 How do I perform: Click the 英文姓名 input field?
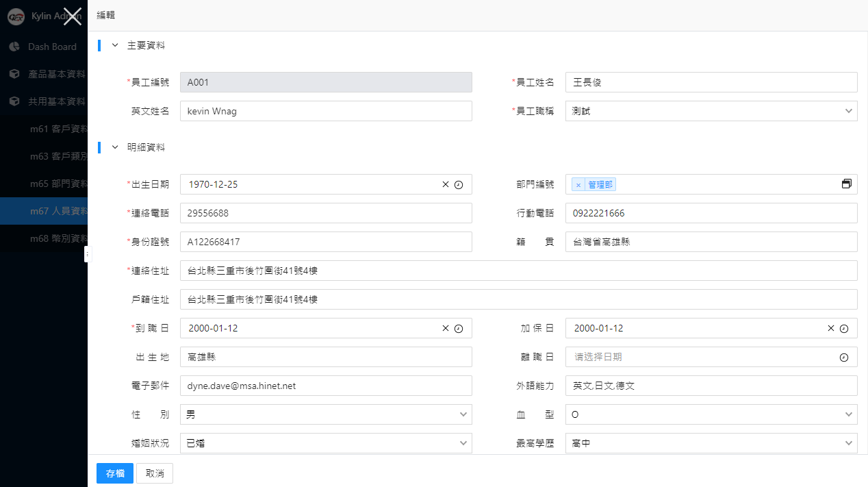(326, 111)
